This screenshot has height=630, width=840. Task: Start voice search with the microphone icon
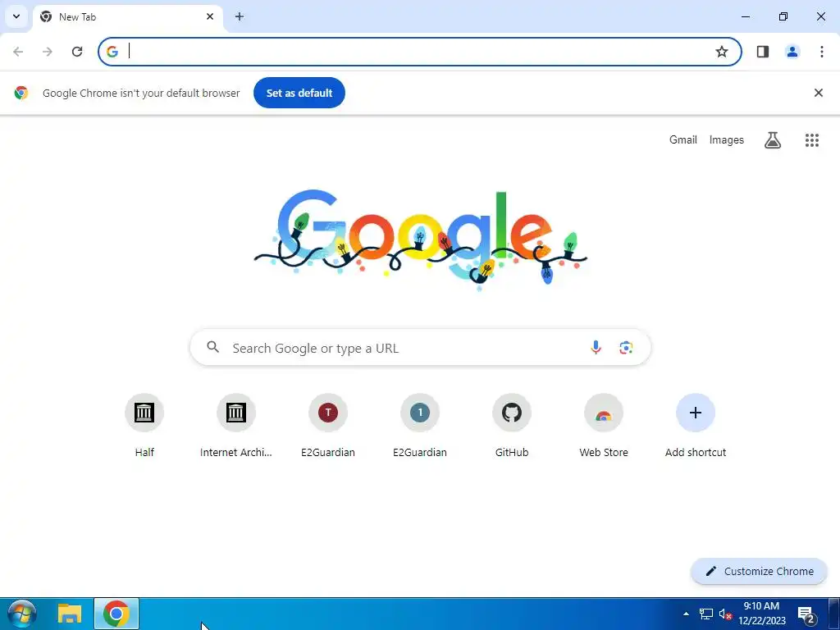[x=596, y=348]
